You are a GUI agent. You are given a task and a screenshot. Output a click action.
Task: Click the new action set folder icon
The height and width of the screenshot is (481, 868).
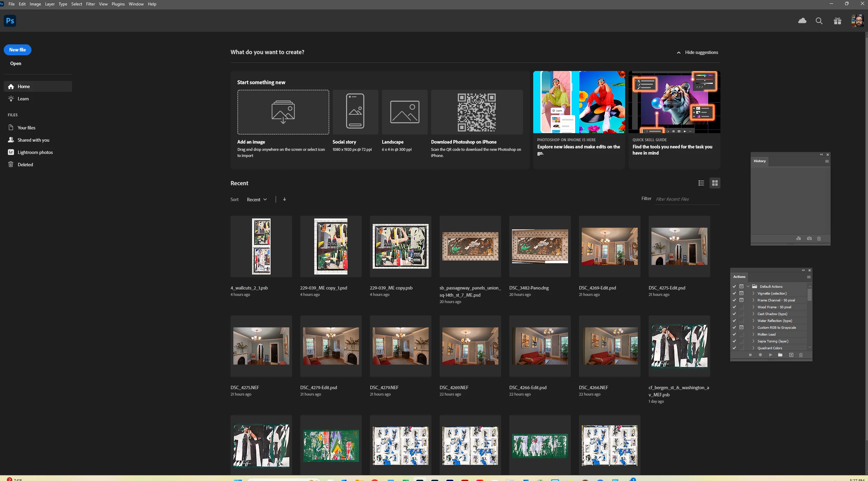780,355
